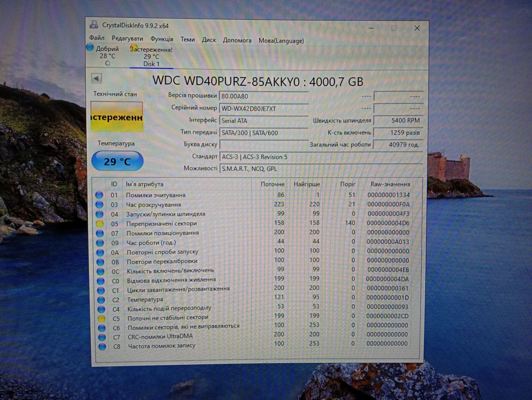Select the CRC-помилки UltraDMA attribute name

tap(160, 336)
